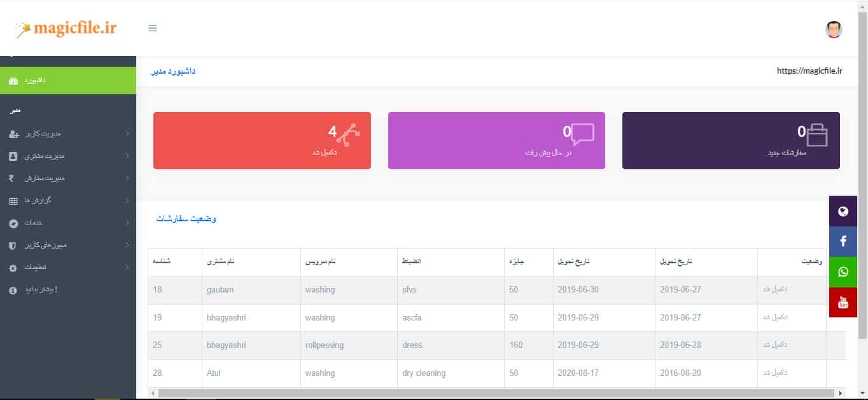This screenshot has width=868, height=400.
Task: Expand the settings (تنظیمات) chevron
Action: (x=127, y=267)
